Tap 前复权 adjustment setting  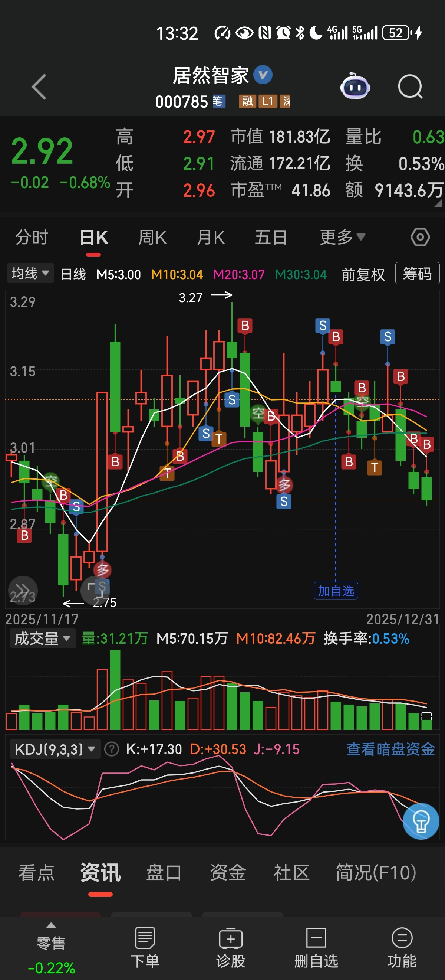[x=363, y=274]
